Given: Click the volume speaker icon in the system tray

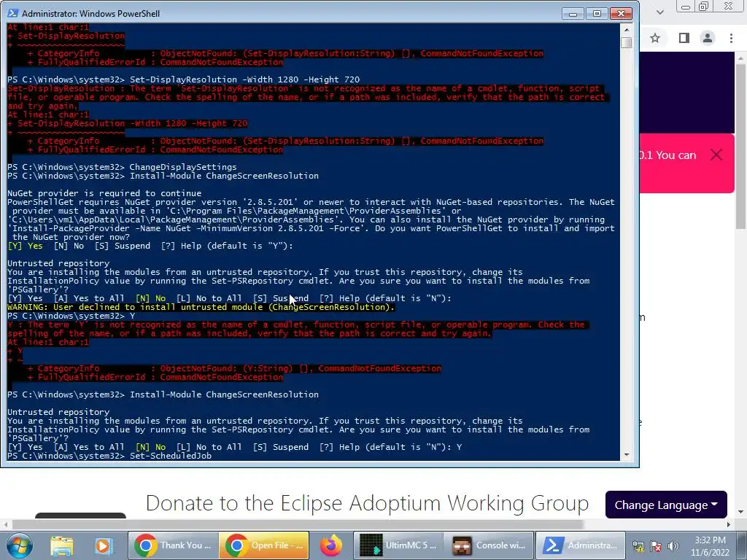Looking at the screenshot, I should click(673, 546).
